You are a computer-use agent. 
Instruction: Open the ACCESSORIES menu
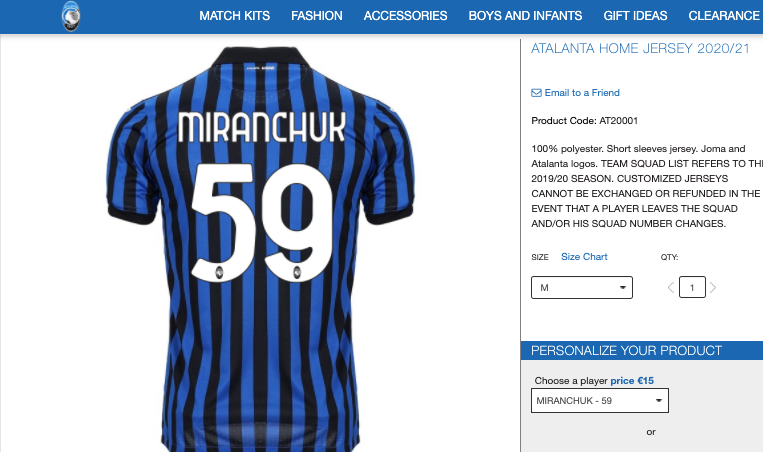point(405,16)
